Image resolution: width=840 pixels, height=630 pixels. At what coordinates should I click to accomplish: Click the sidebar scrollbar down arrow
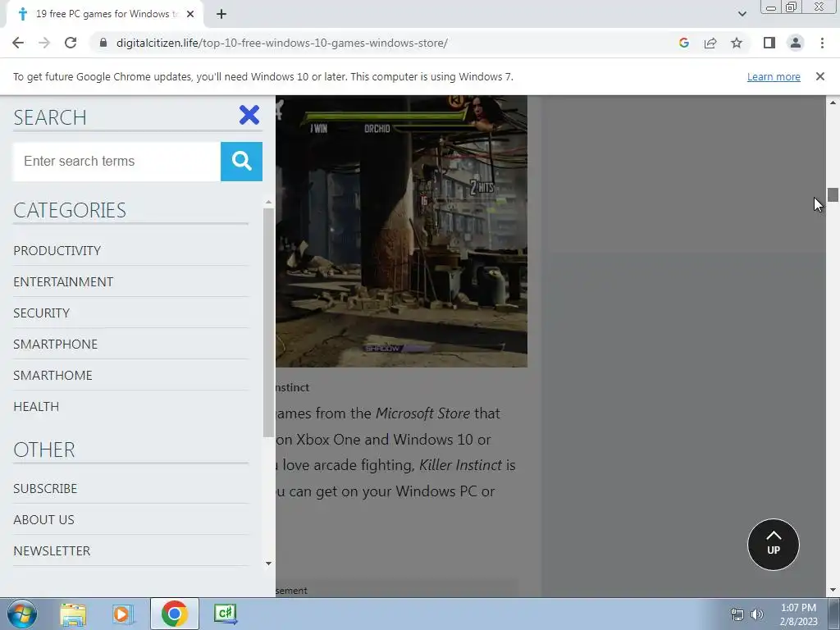tap(268, 564)
